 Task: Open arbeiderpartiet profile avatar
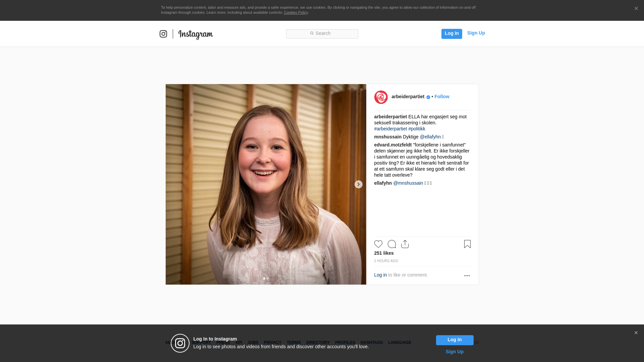[381, 97]
